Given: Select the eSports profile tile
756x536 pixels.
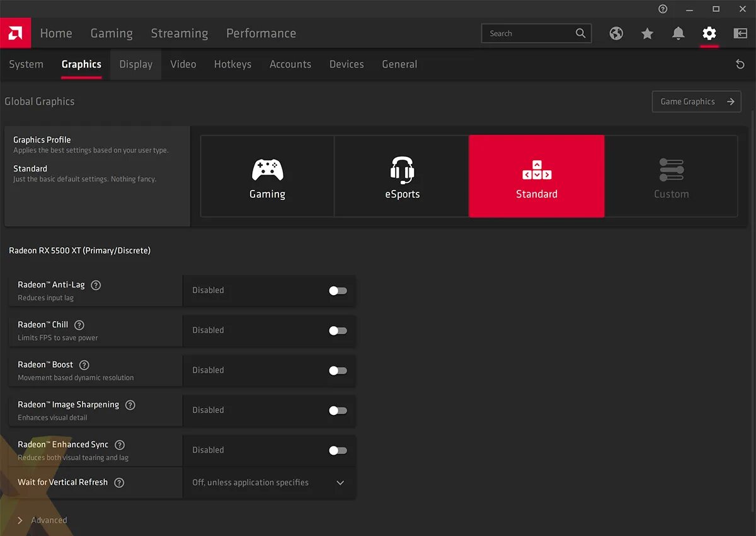Looking at the screenshot, I should point(402,177).
